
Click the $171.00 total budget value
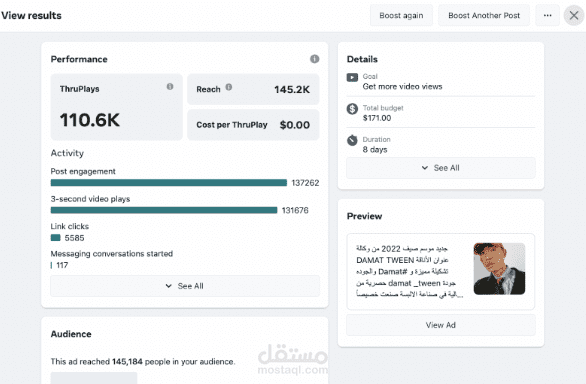click(x=377, y=118)
